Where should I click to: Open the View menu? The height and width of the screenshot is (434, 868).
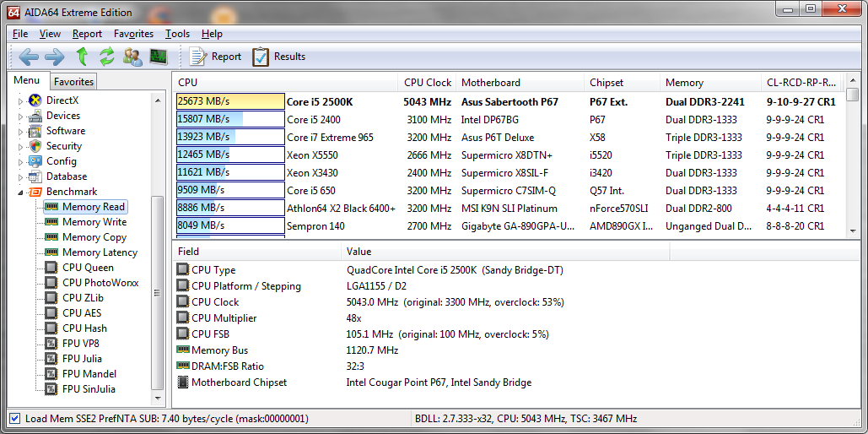(51, 34)
